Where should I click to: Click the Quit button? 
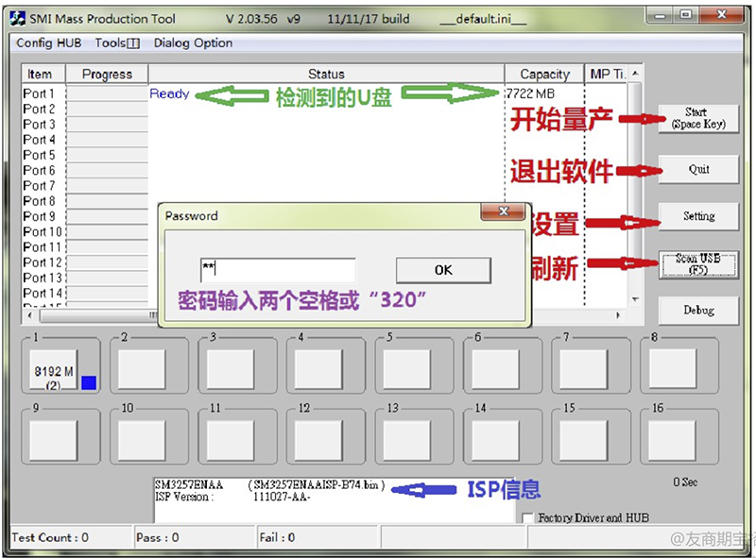698,169
